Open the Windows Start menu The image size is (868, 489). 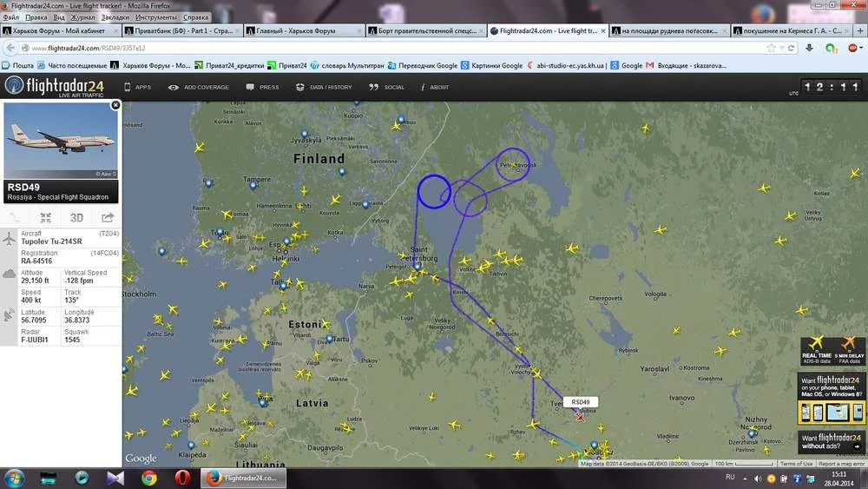[x=14, y=478]
